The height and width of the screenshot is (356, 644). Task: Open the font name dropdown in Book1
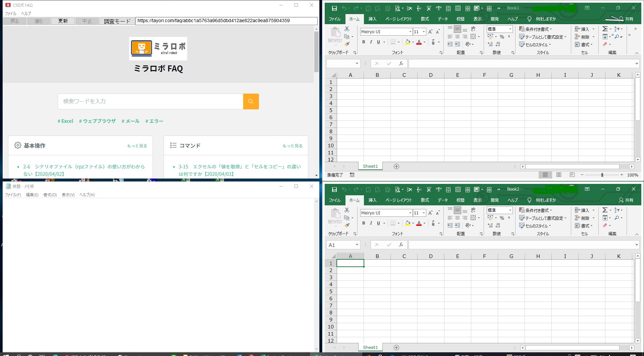(410, 32)
